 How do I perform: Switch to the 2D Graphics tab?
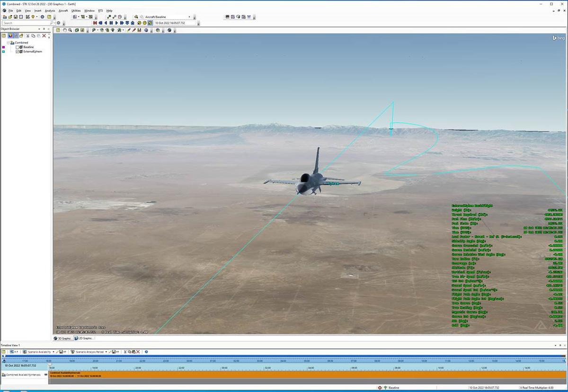pos(85,338)
